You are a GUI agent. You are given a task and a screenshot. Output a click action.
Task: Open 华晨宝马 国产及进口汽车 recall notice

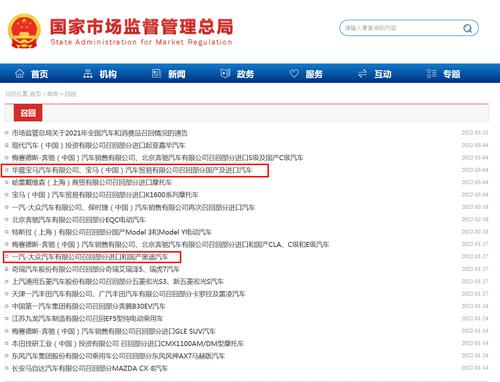coord(132,170)
